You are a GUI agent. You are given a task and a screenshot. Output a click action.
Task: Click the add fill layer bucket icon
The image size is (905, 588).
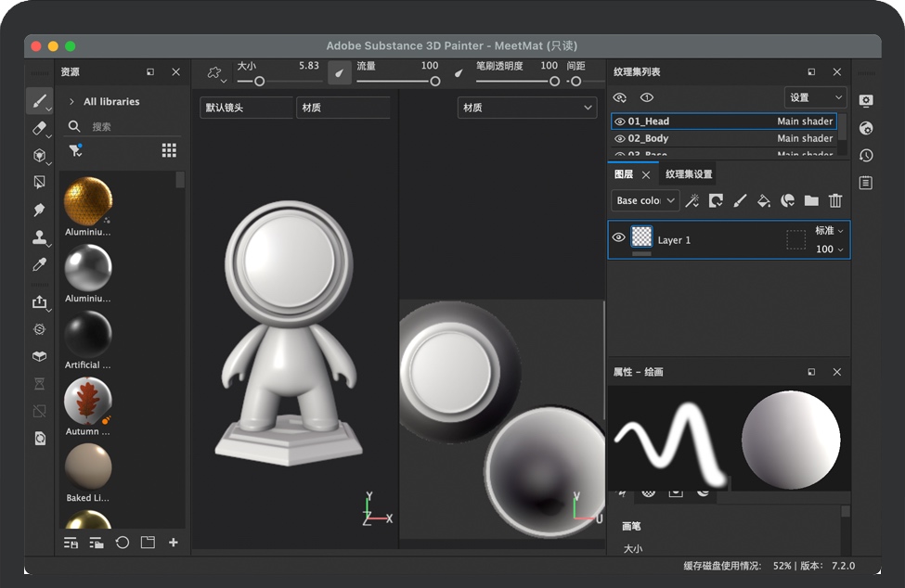[x=763, y=200]
